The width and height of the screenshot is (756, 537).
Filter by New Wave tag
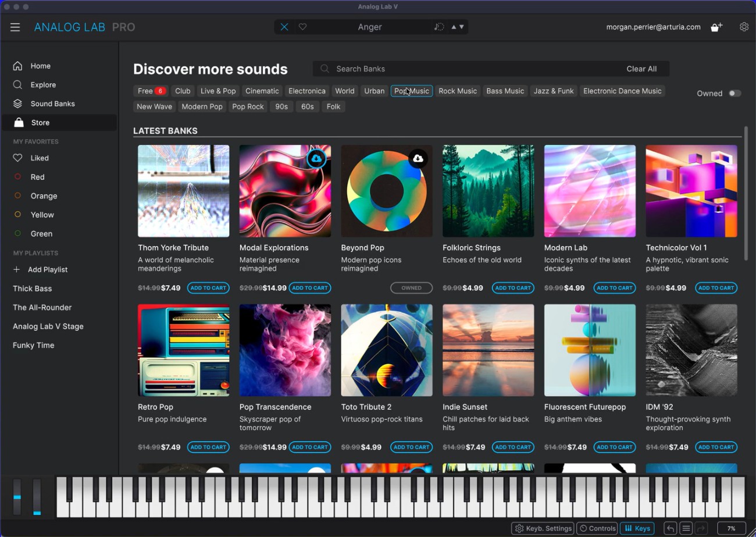click(x=154, y=106)
